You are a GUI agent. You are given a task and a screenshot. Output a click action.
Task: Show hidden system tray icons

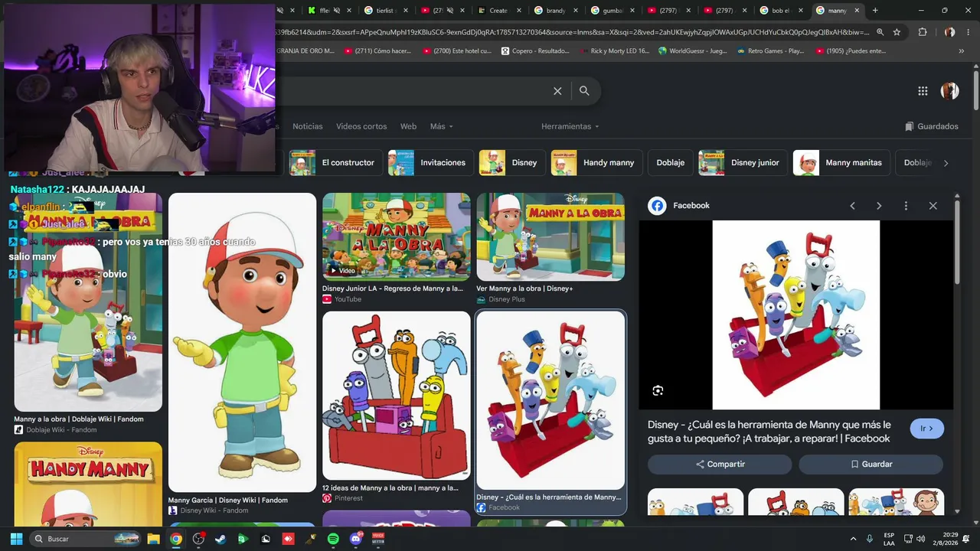click(853, 539)
